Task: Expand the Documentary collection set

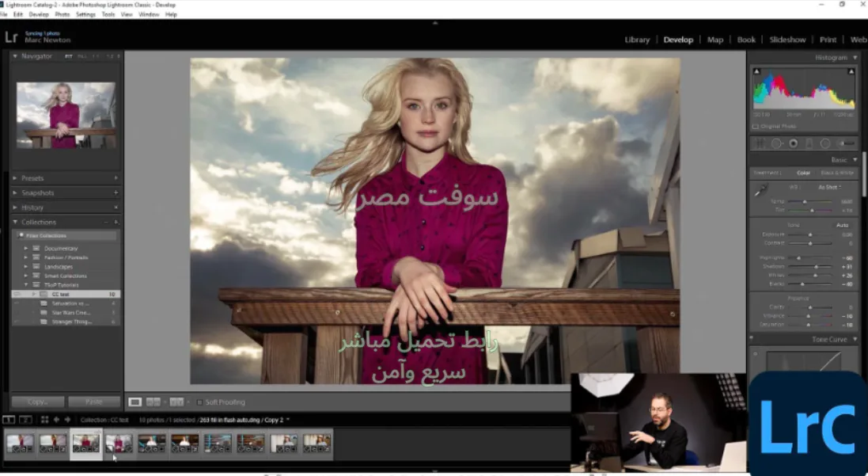Action: click(26, 248)
